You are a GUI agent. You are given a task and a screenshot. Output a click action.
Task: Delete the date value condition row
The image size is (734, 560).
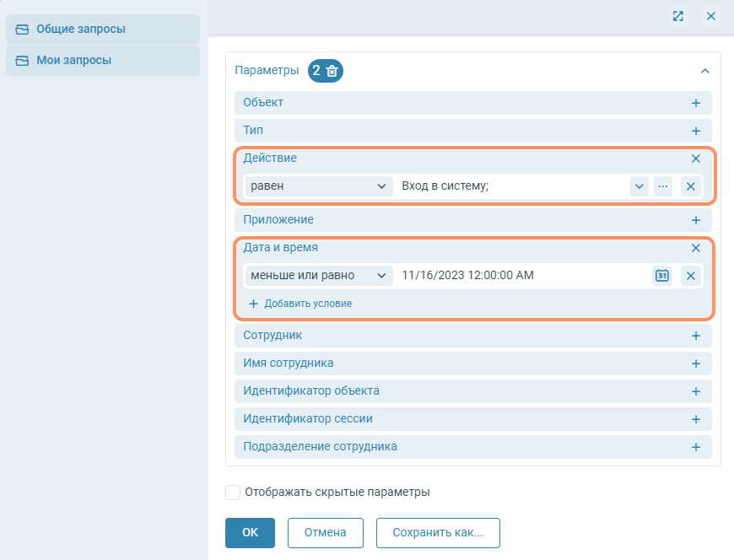click(690, 276)
